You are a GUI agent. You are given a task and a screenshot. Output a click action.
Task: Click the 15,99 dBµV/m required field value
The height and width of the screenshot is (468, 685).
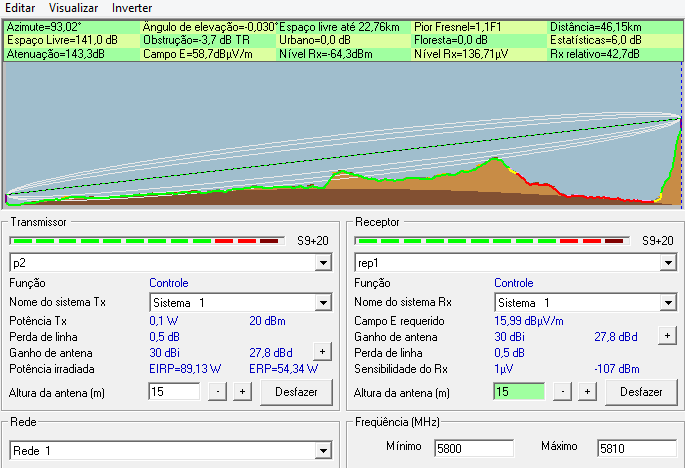click(x=529, y=321)
